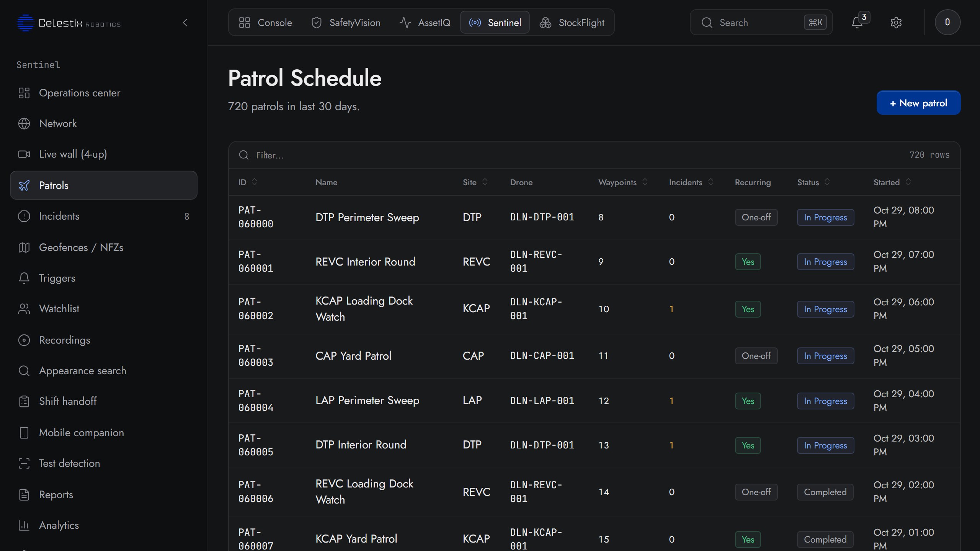
Task: Click the Patrols drone icon
Action: tap(24, 186)
